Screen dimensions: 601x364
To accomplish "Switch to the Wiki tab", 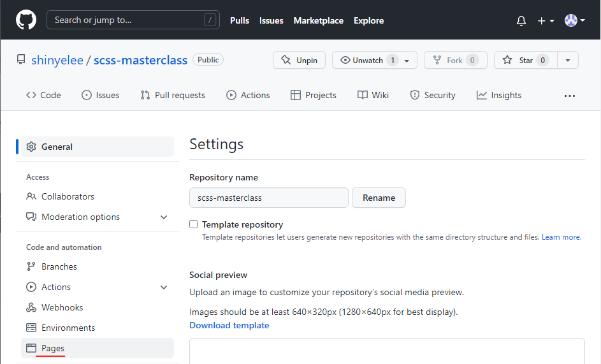I will (373, 95).
